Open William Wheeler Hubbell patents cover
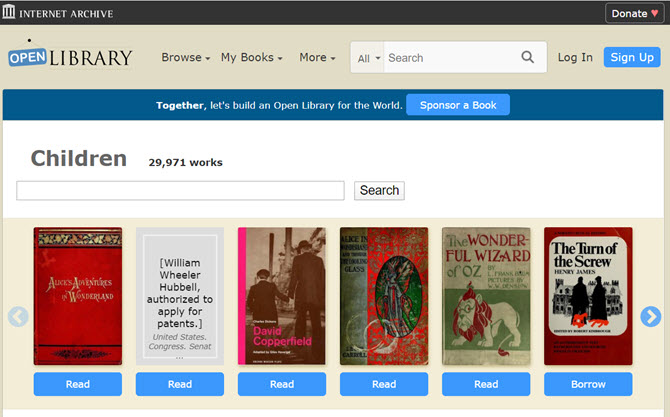 pos(180,296)
